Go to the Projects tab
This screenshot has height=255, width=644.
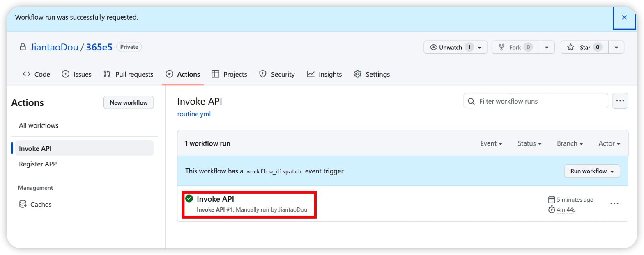tap(229, 74)
